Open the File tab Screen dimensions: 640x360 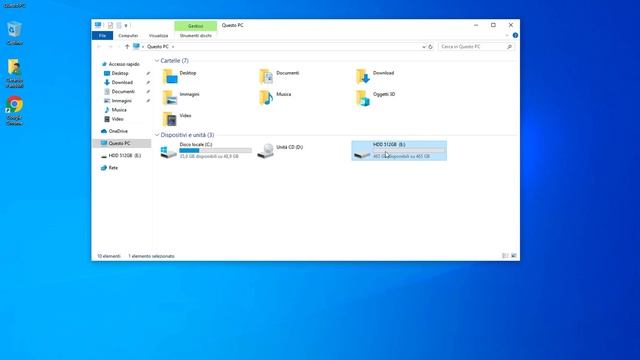[x=102, y=36]
